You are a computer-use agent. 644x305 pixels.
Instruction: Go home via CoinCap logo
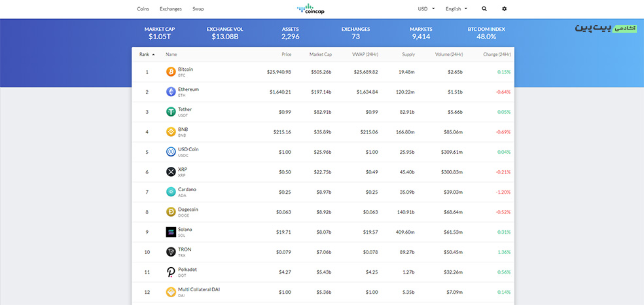311,9
